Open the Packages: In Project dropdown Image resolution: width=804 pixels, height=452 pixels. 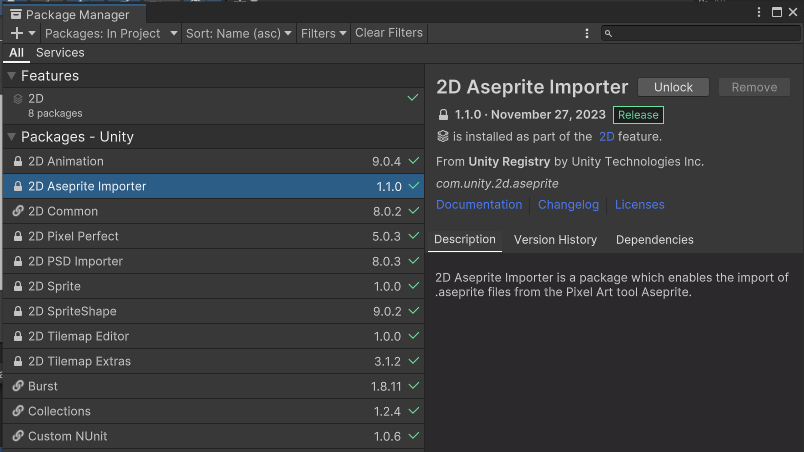coord(108,33)
